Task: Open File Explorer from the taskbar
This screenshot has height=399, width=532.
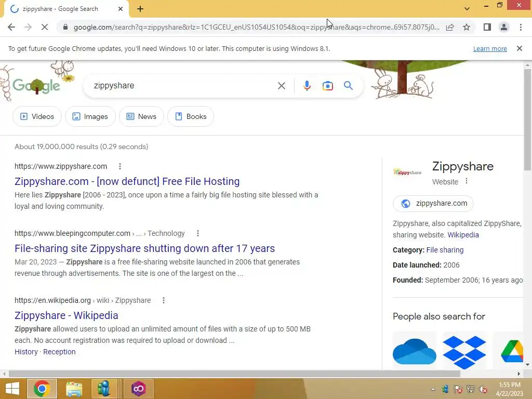Action: (x=74, y=389)
